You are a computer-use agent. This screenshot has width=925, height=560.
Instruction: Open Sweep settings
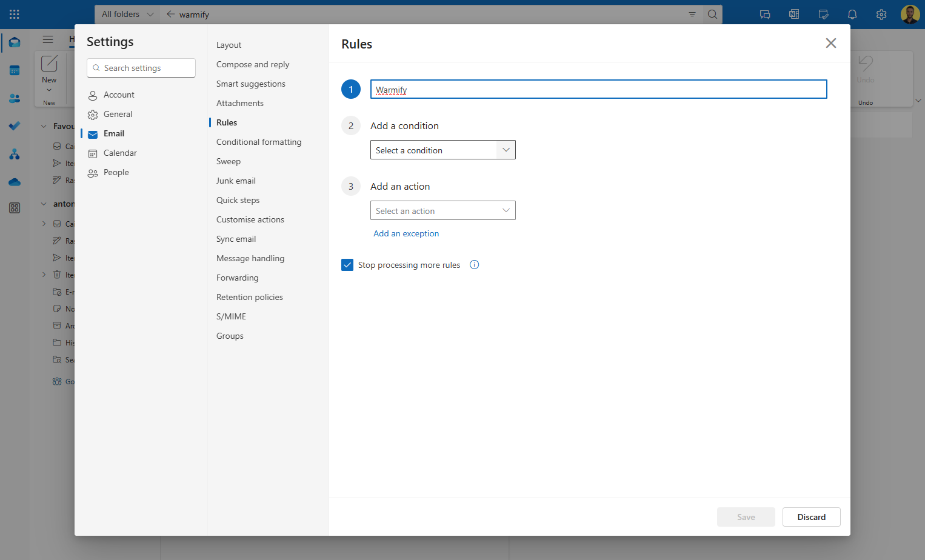(x=229, y=161)
